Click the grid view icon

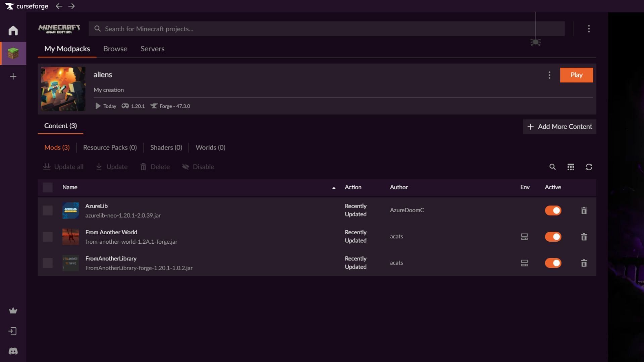(571, 167)
